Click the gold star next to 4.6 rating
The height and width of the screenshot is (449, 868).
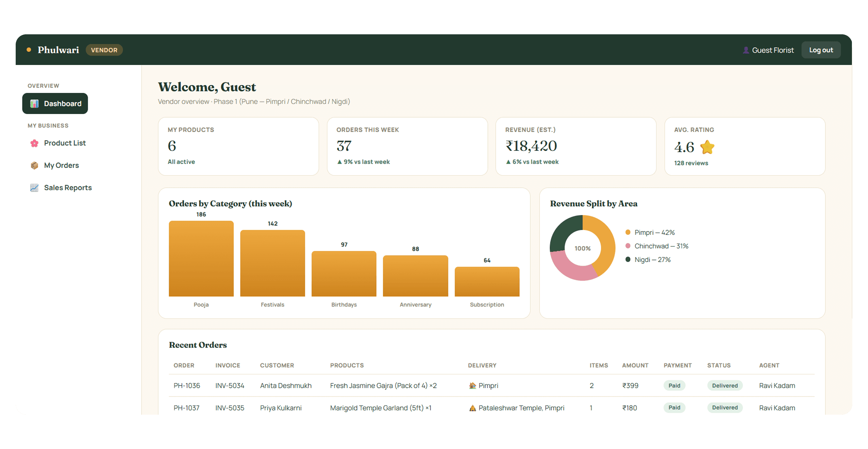(x=707, y=147)
